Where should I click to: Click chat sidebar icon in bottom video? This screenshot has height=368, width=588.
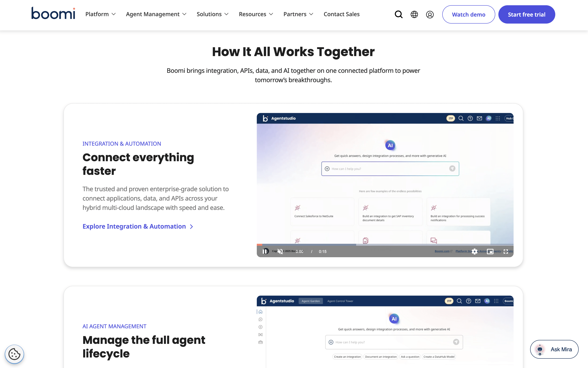260,319
